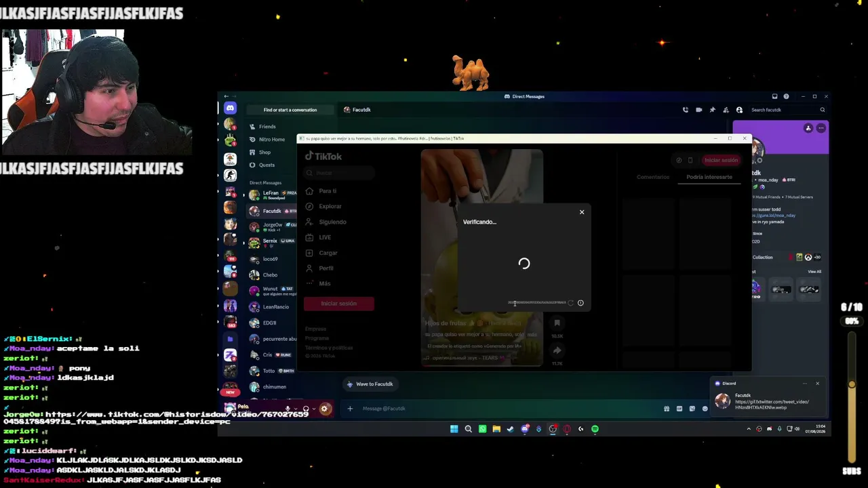Open Discord user settings gear
This screenshot has width=868, height=488.
point(324,409)
